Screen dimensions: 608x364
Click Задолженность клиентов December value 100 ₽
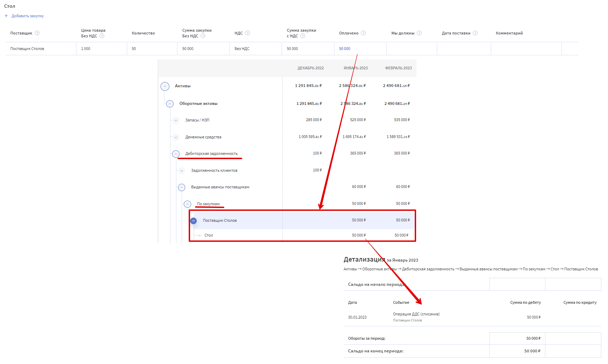coord(317,170)
